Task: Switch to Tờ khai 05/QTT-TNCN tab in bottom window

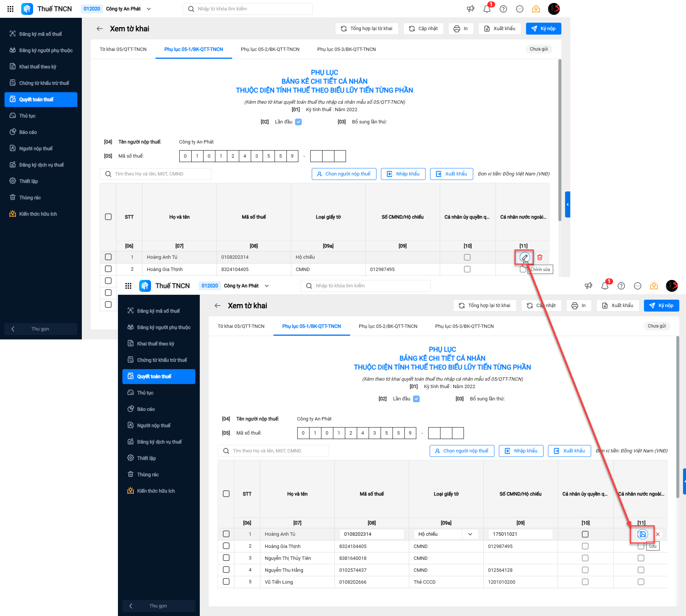Action: [241, 326]
